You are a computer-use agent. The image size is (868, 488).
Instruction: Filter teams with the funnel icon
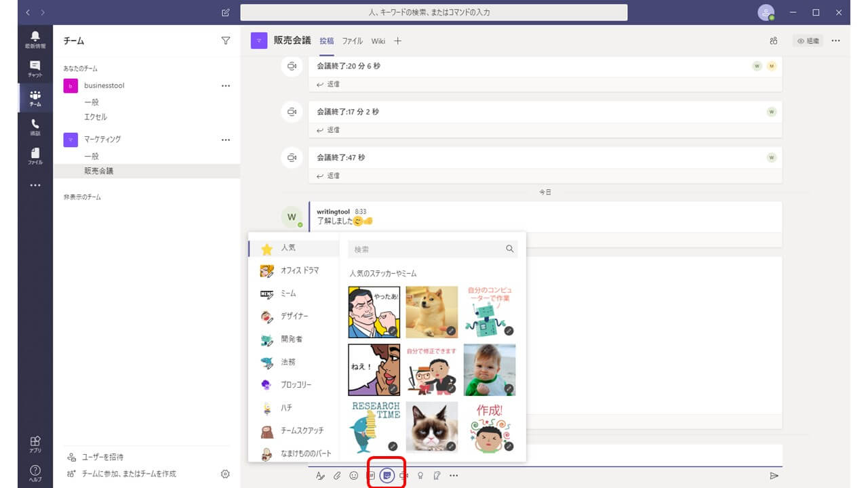pos(226,41)
